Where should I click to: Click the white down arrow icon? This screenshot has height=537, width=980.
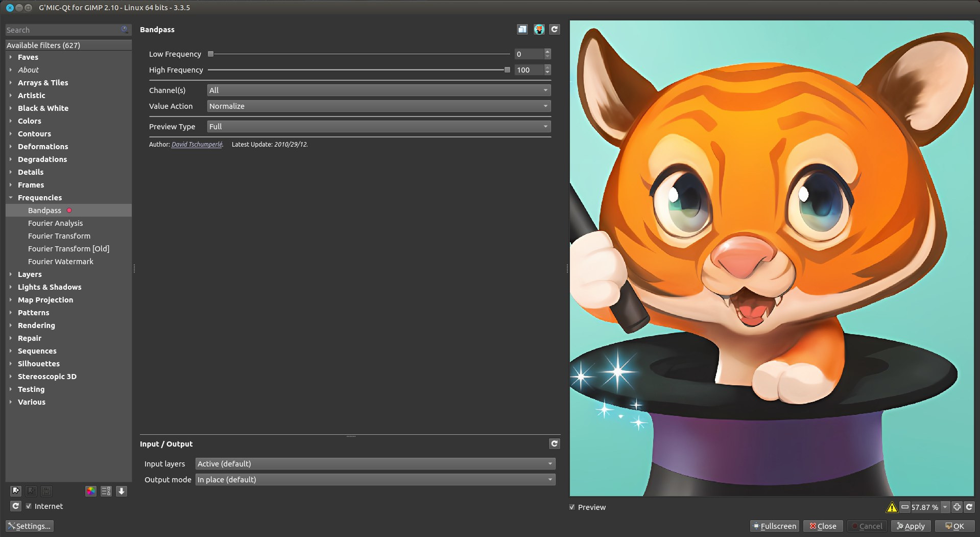(x=122, y=491)
